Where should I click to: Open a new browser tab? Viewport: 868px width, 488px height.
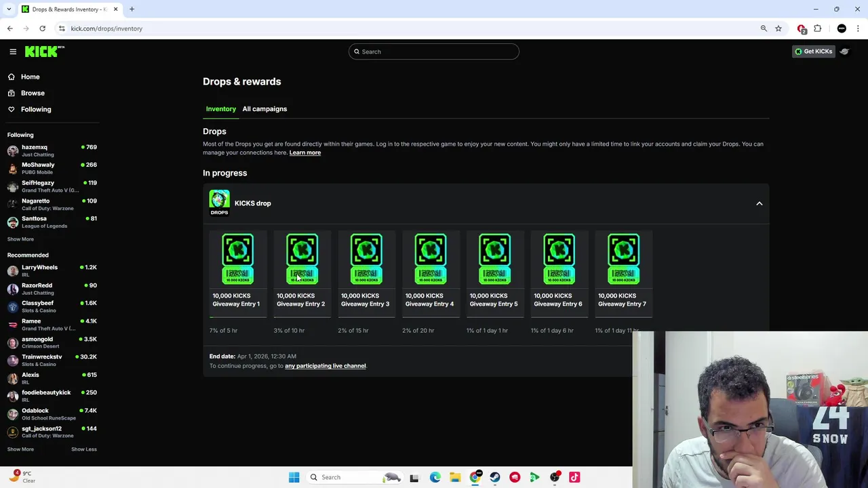coord(132,9)
